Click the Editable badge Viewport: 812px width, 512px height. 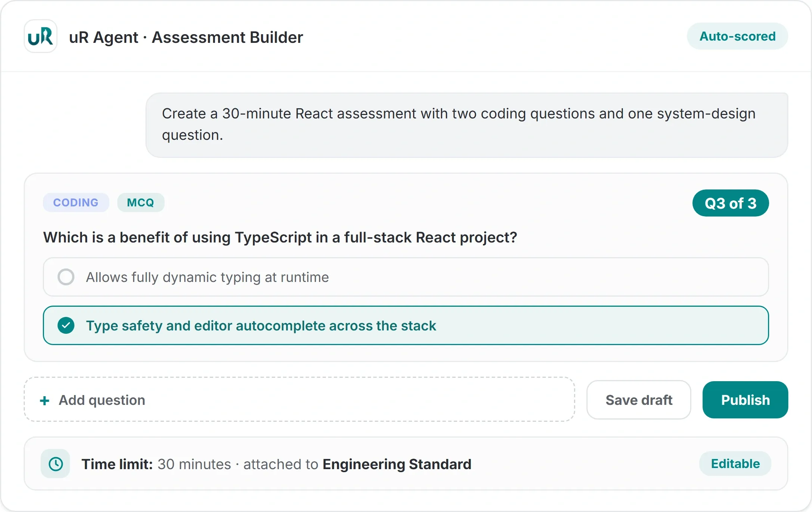click(x=735, y=464)
